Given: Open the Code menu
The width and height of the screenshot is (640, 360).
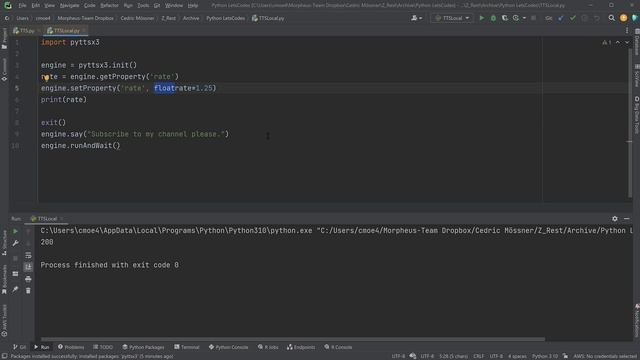Looking at the screenshot, I should tap(89, 5).
